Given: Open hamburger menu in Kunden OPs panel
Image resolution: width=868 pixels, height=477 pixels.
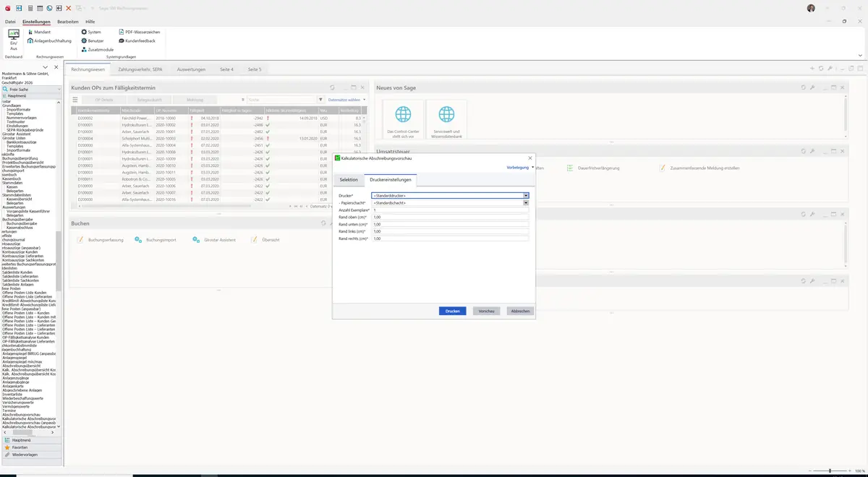Looking at the screenshot, I should [x=75, y=99].
